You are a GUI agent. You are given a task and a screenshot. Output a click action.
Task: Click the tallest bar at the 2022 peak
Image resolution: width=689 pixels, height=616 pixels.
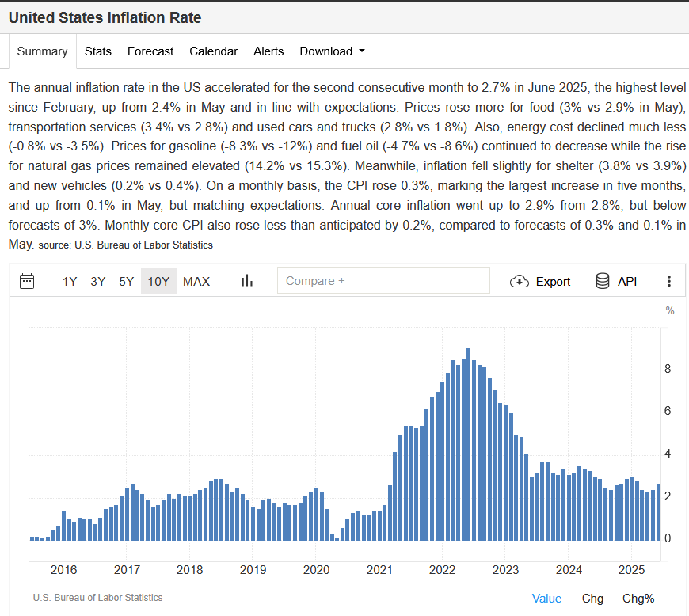468,443
